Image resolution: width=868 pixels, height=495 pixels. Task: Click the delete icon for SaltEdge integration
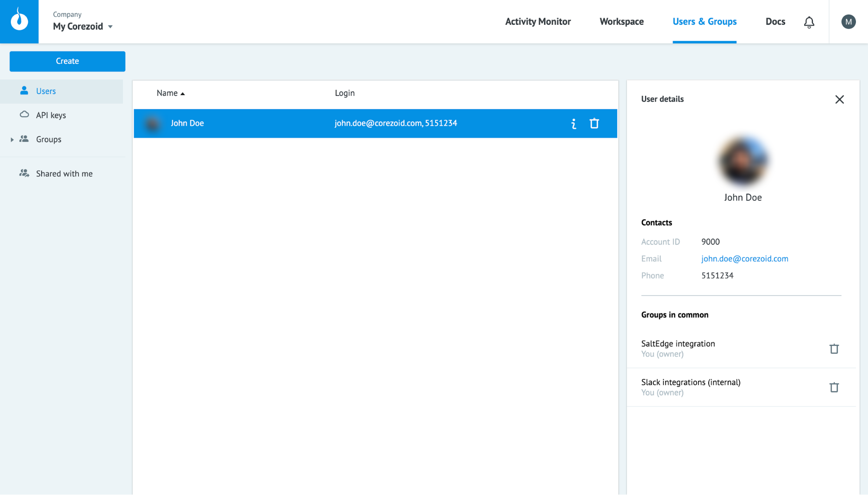[833, 348]
